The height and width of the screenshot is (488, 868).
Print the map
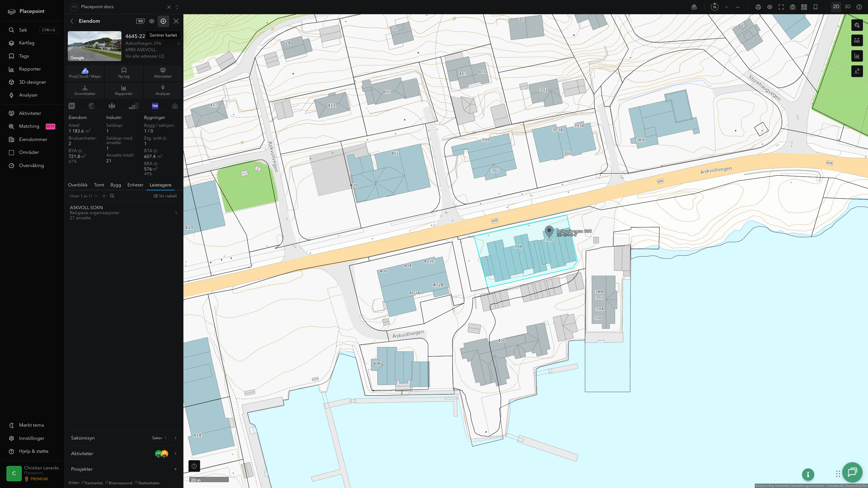point(758,7)
